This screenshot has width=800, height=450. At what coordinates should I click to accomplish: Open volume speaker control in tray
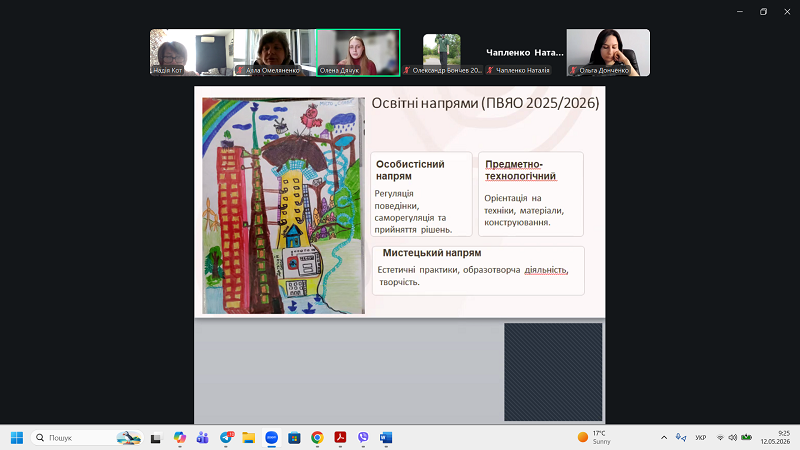733,438
